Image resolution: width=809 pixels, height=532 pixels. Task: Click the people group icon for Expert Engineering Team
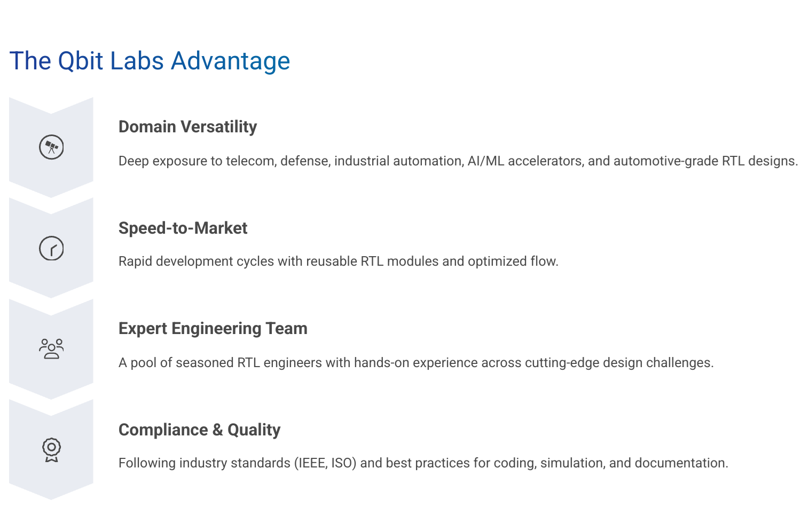tap(51, 349)
